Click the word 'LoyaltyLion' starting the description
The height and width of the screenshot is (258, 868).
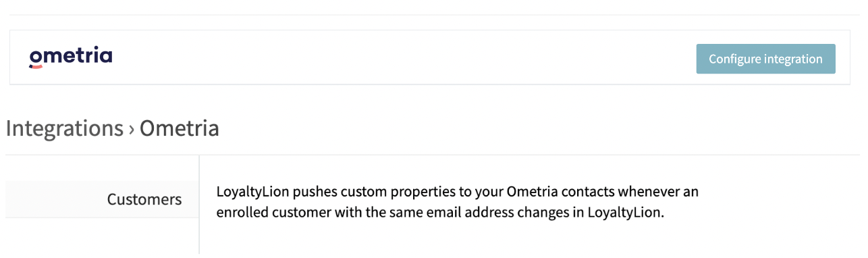coord(252,192)
